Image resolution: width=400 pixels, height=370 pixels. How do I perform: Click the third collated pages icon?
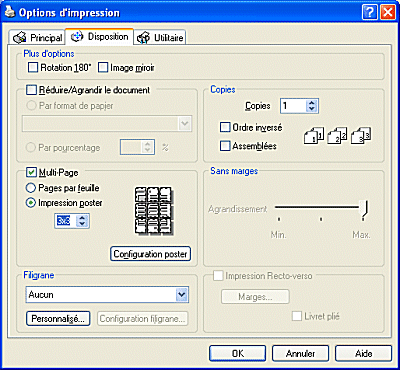(x=361, y=135)
